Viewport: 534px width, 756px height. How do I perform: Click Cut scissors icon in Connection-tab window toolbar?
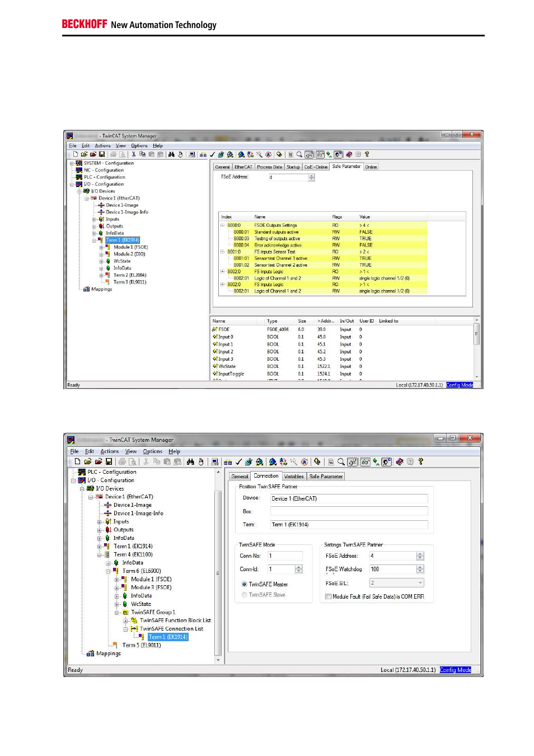click(146, 462)
